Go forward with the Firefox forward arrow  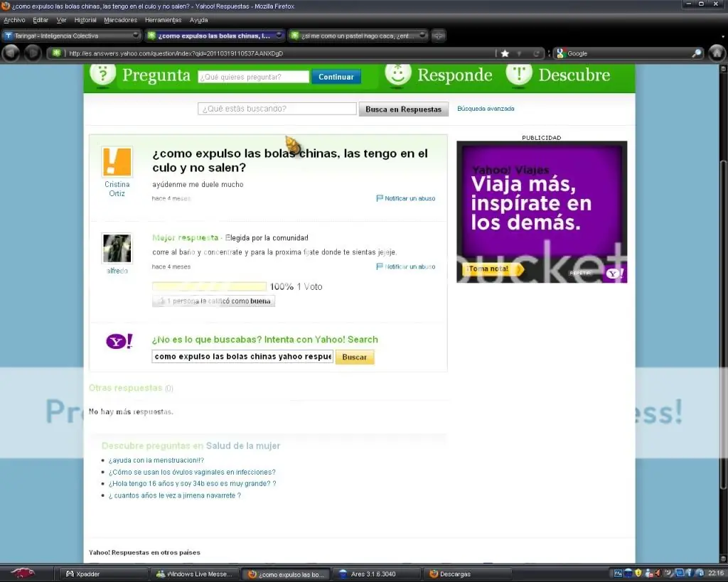[x=33, y=53]
